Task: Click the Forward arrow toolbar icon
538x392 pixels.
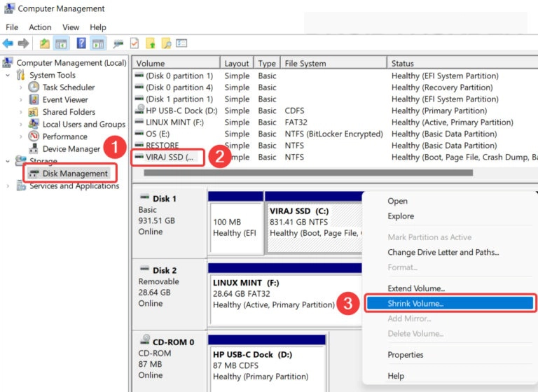Action: pos(24,43)
